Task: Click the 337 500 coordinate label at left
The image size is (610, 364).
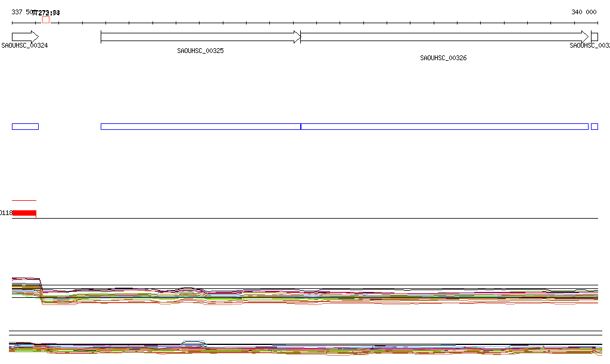Action: pos(21,12)
